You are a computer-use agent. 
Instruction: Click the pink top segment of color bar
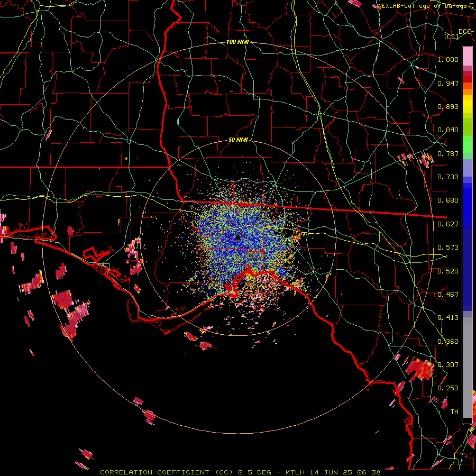coord(467,56)
